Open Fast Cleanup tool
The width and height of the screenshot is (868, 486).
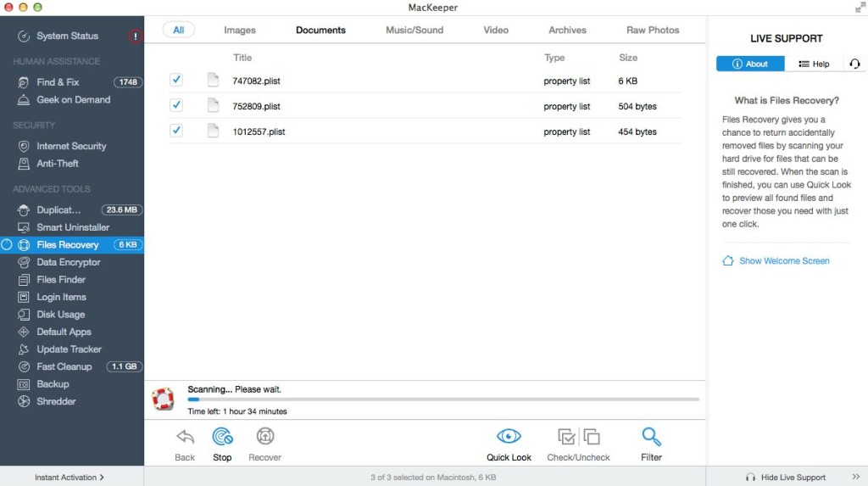click(64, 367)
